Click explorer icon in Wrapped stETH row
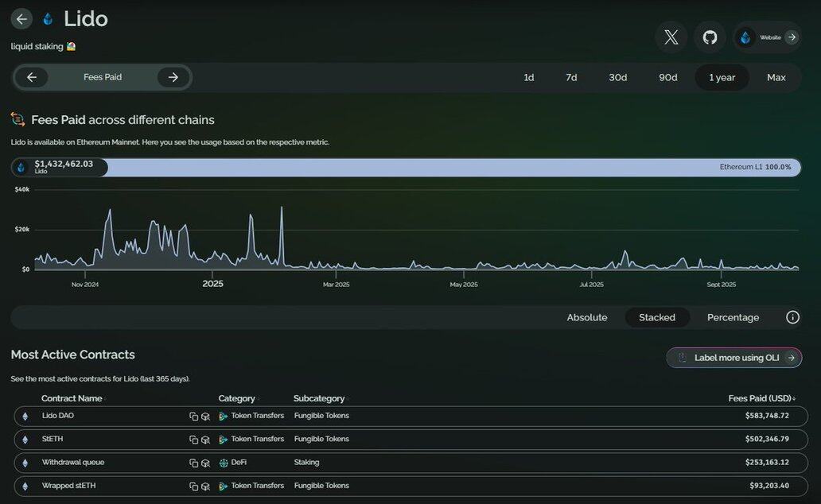Screen dimensions: 821x504 coord(205,487)
